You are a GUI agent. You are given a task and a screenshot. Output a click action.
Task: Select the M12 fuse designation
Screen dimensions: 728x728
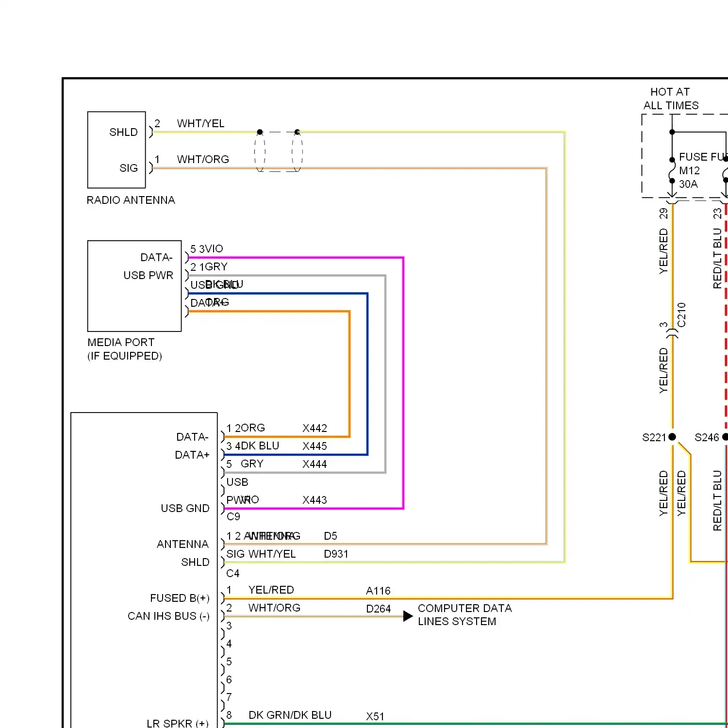tap(689, 170)
